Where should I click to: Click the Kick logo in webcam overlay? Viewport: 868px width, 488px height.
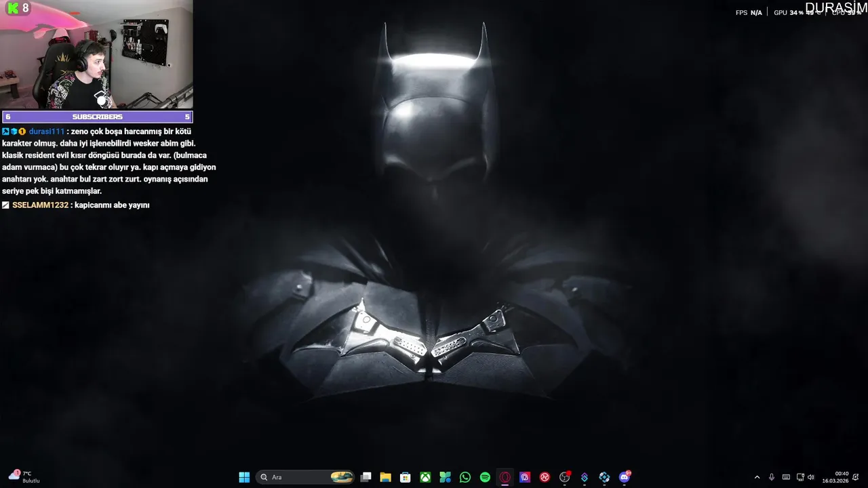(x=12, y=8)
